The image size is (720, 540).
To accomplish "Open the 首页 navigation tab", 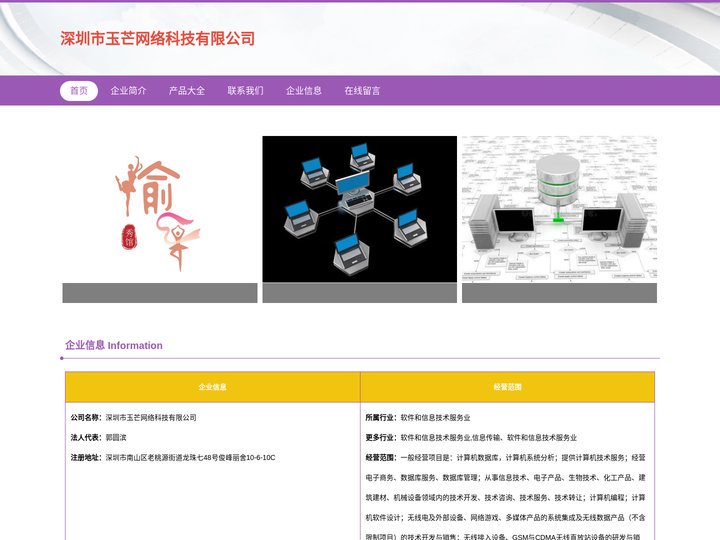I will click(x=79, y=90).
